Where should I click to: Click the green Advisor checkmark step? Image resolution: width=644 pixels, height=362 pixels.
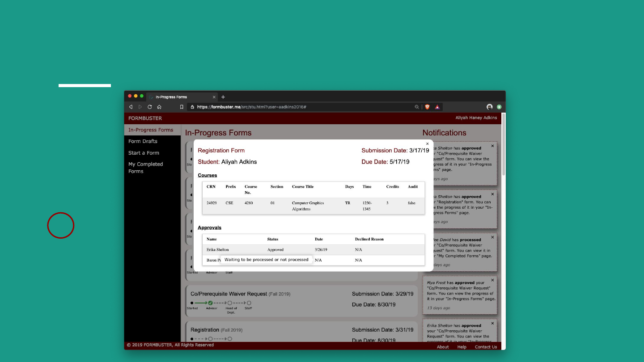click(211, 303)
